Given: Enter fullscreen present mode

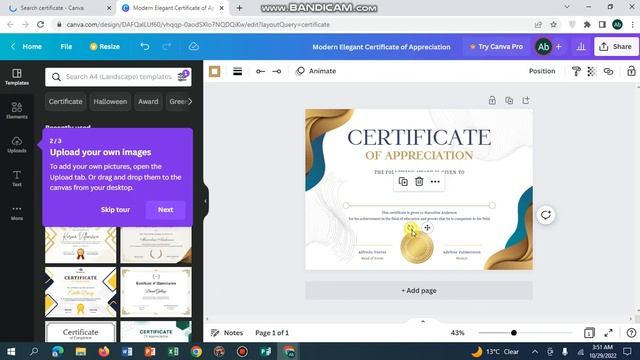Looking at the screenshot, I should tap(608, 333).
